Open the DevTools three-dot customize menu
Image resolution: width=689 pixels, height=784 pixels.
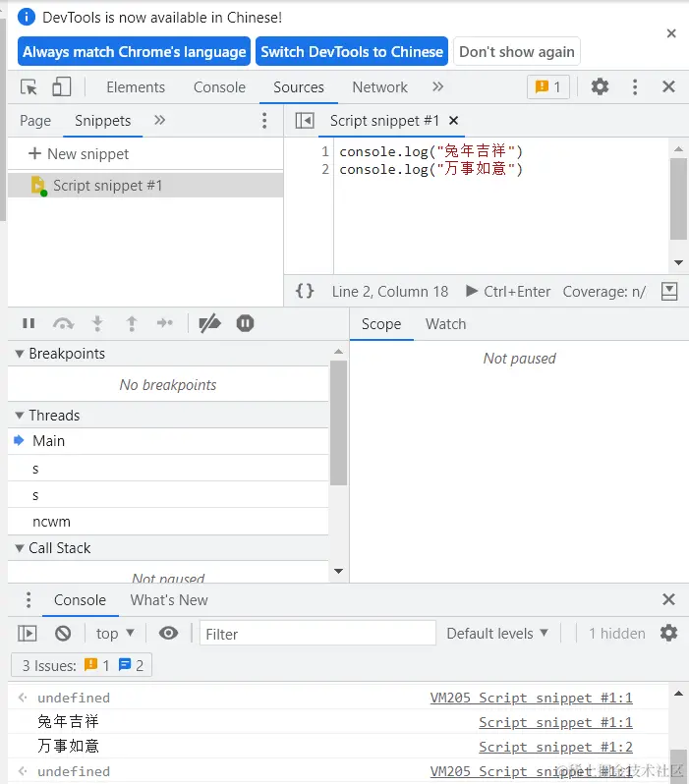635,87
